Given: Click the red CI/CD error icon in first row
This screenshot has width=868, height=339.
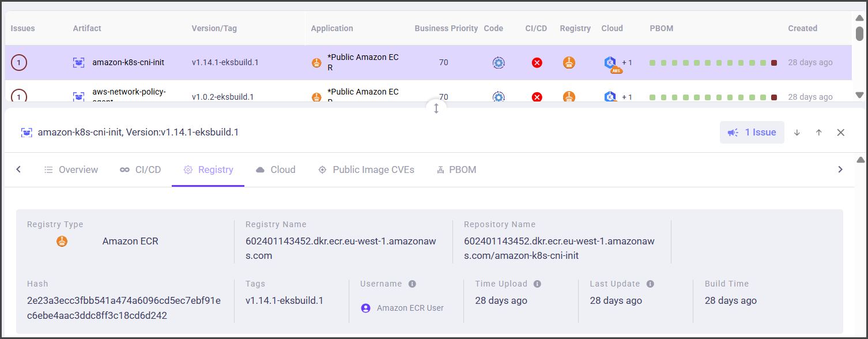Looking at the screenshot, I should coord(537,63).
